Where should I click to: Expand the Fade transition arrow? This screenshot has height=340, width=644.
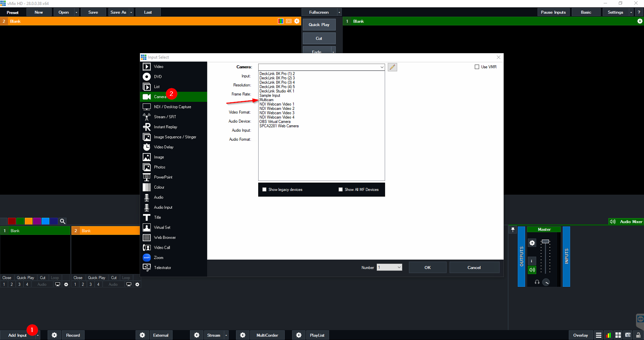click(333, 52)
